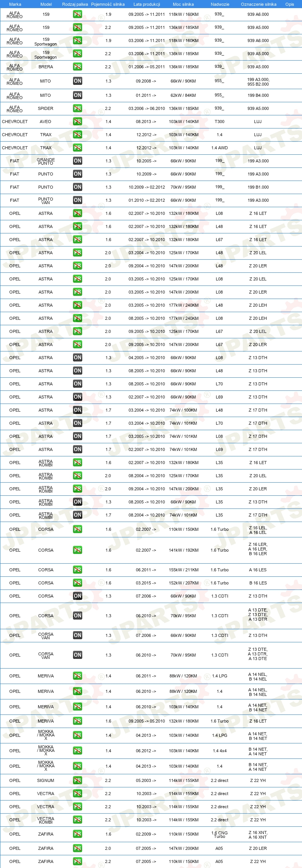This screenshot has height=868, width=302.
Task: Select the AVEO model cell
Action: [46, 122]
